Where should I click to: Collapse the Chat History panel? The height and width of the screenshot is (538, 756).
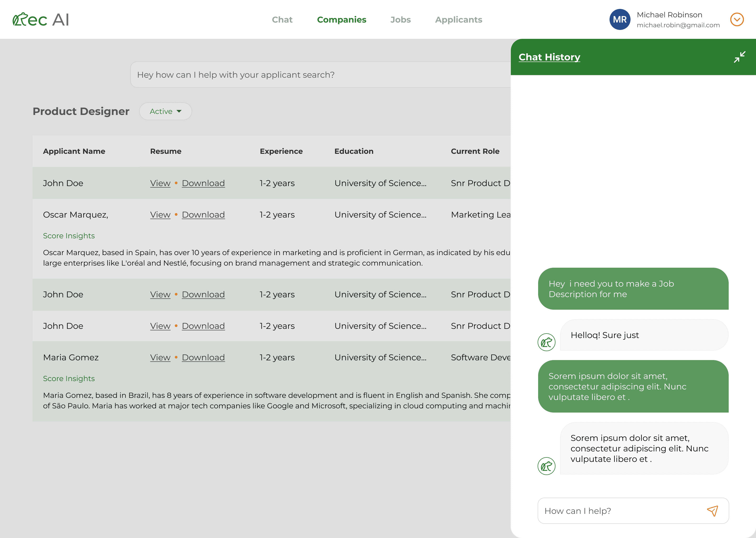(739, 57)
